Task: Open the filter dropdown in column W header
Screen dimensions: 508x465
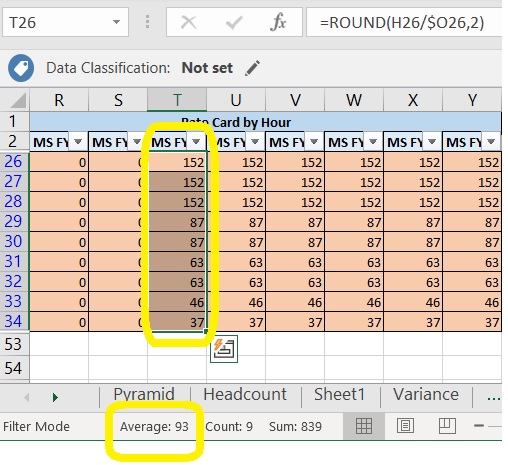Action: tap(373, 142)
